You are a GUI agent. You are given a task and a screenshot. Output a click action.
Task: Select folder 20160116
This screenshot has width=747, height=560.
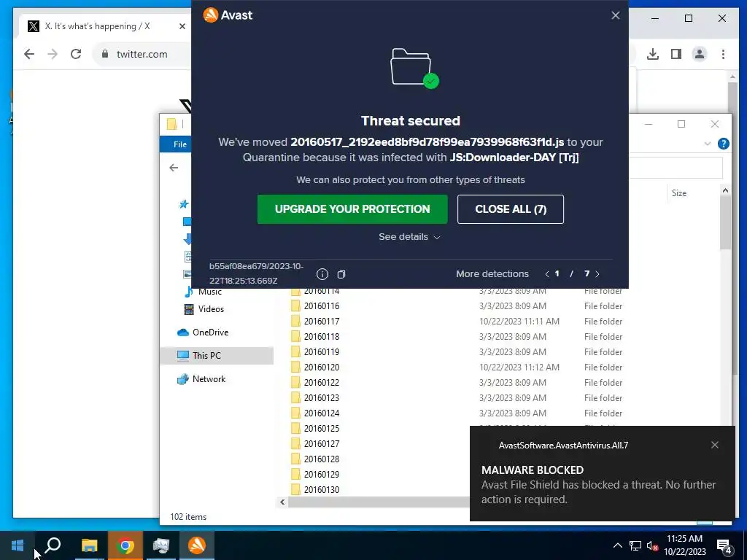pyautogui.click(x=322, y=306)
